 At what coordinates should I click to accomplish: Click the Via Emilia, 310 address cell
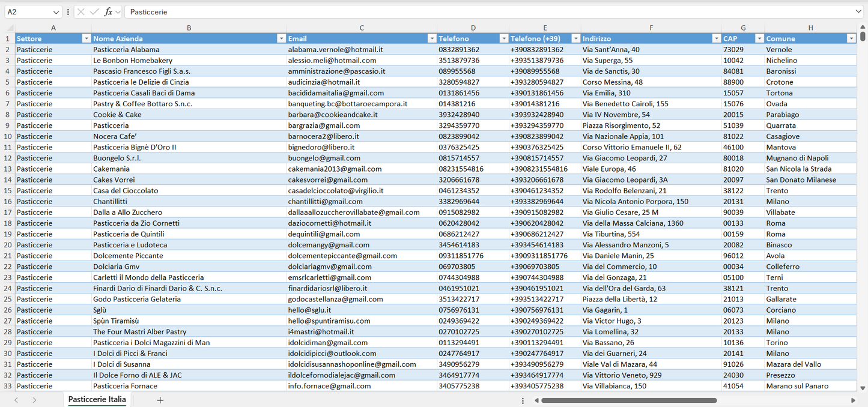(651, 93)
